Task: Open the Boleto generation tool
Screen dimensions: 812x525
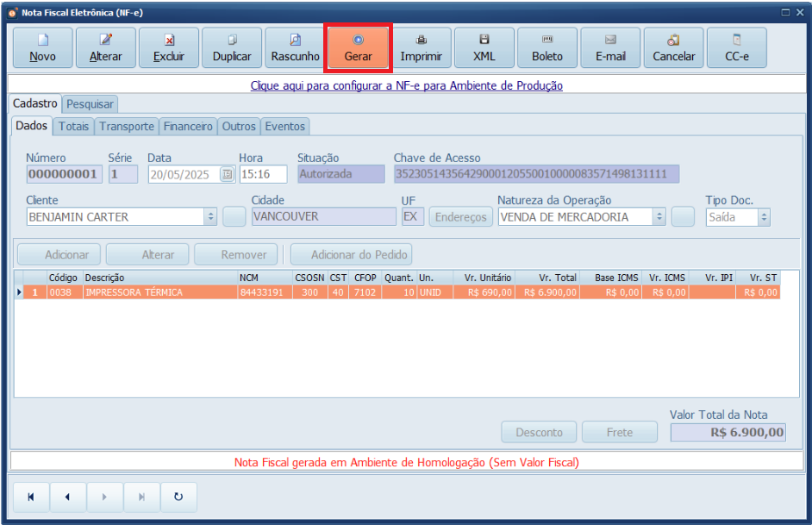Action: click(547, 47)
